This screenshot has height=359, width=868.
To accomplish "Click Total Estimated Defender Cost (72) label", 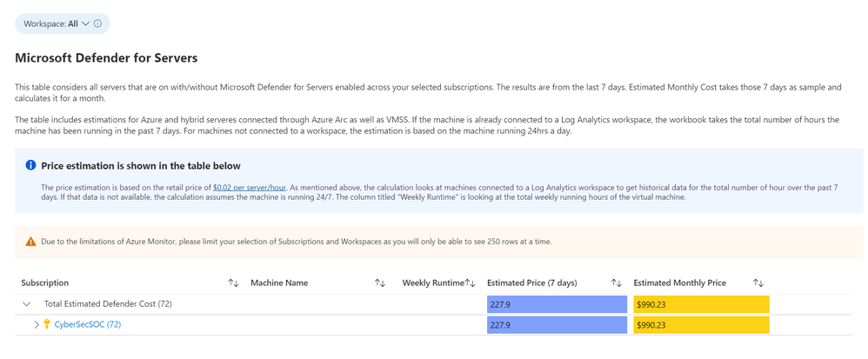I will pos(108,304).
